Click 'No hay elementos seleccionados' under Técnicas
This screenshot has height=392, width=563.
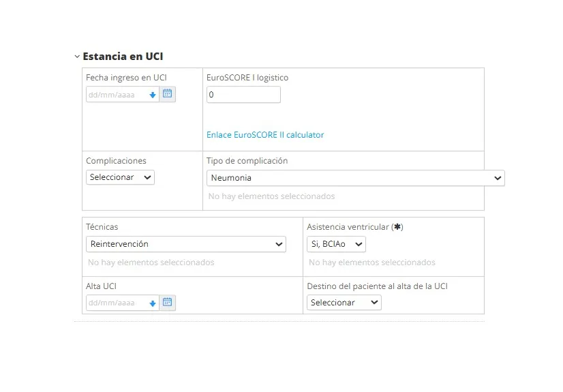coord(151,262)
